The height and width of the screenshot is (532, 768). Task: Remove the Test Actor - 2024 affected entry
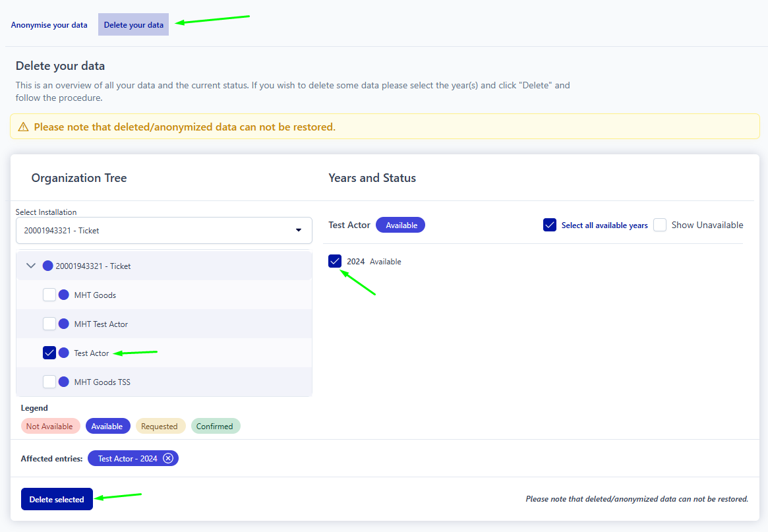(168, 459)
